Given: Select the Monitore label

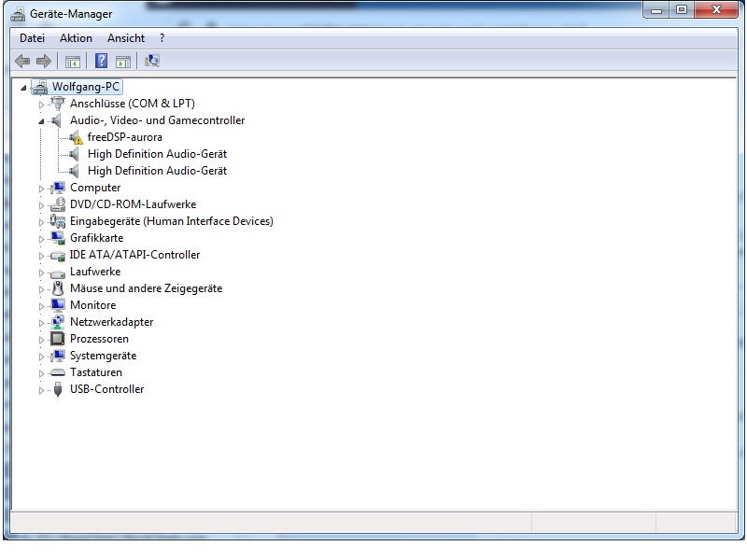Looking at the screenshot, I should tap(92, 305).
